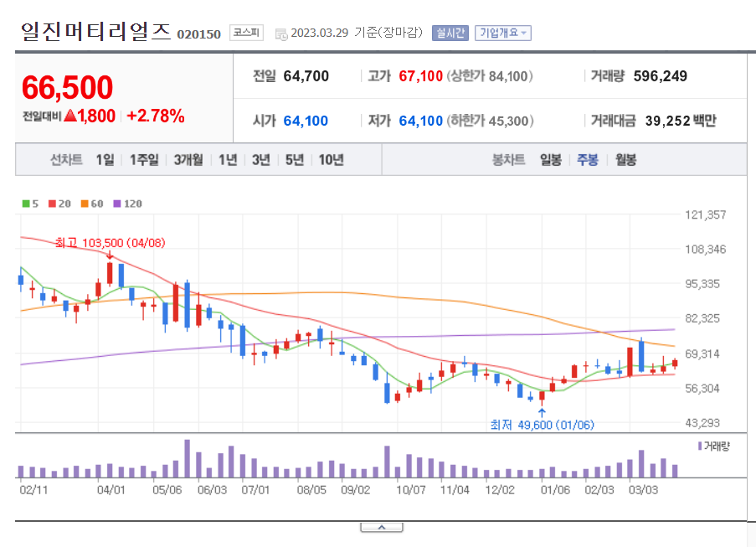Viewport: 756px width, 547px height.
Task: Select the 1년 line chart tab
Action: click(228, 160)
